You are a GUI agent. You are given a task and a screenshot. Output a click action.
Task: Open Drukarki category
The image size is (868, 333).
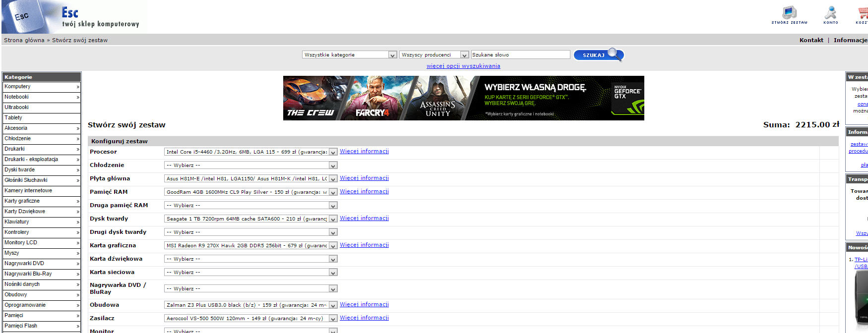[x=42, y=149]
